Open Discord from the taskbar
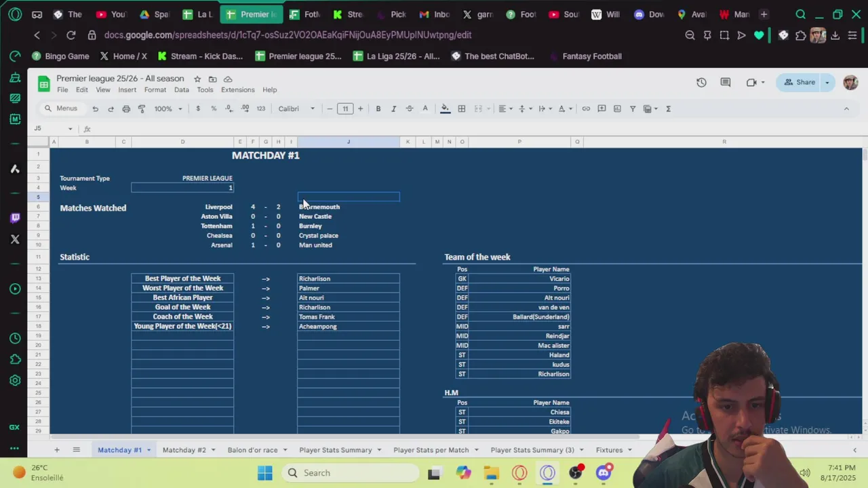Image resolution: width=868 pixels, height=488 pixels. (x=604, y=473)
